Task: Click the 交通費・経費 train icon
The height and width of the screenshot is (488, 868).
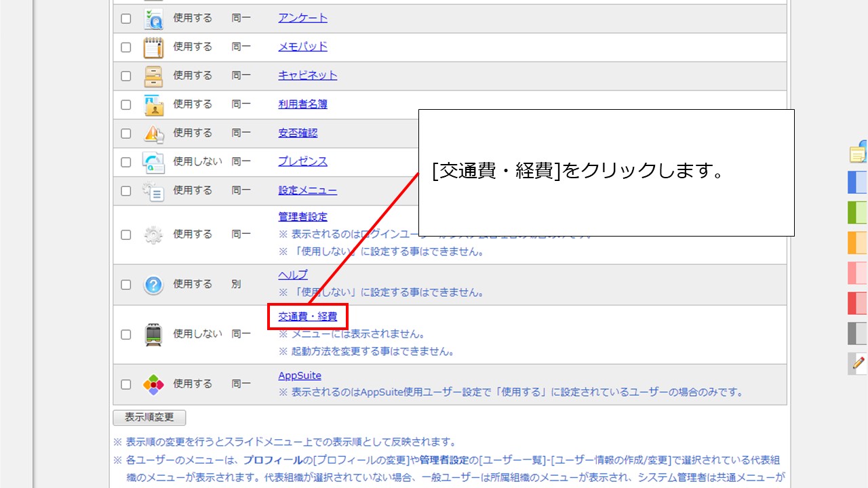Action: (153, 335)
